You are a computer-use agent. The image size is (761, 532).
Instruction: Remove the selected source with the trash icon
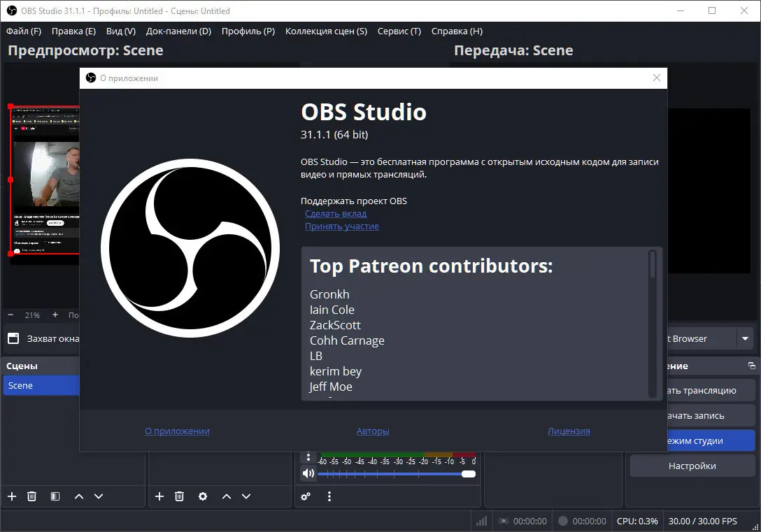pos(180,496)
